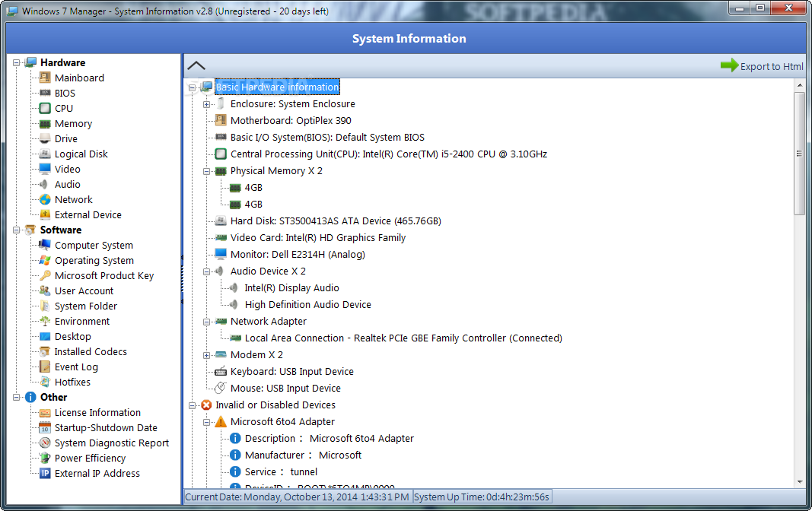Collapse the Audio Device X 2 node
This screenshot has height=511, width=812.
[x=207, y=271]
